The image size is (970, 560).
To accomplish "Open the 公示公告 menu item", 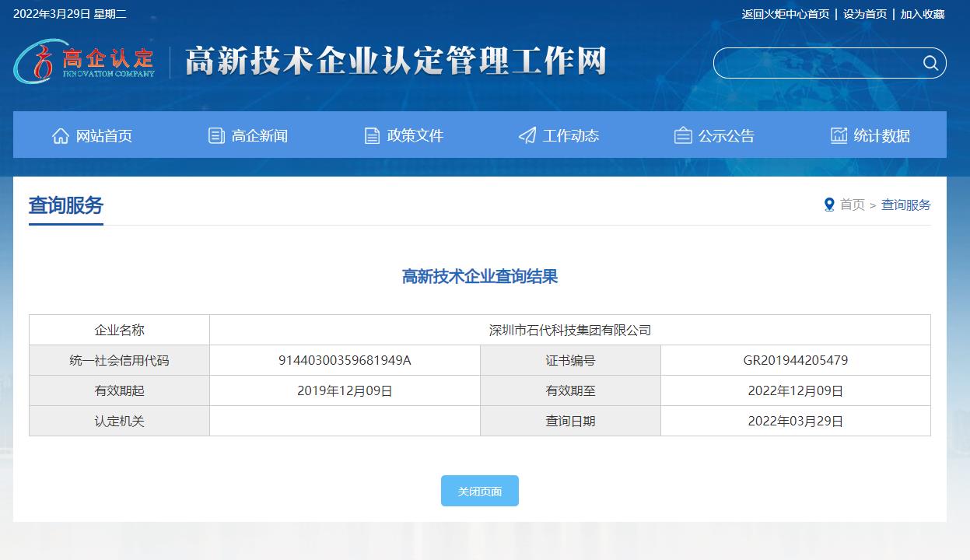I will click(x=714, y=135).
